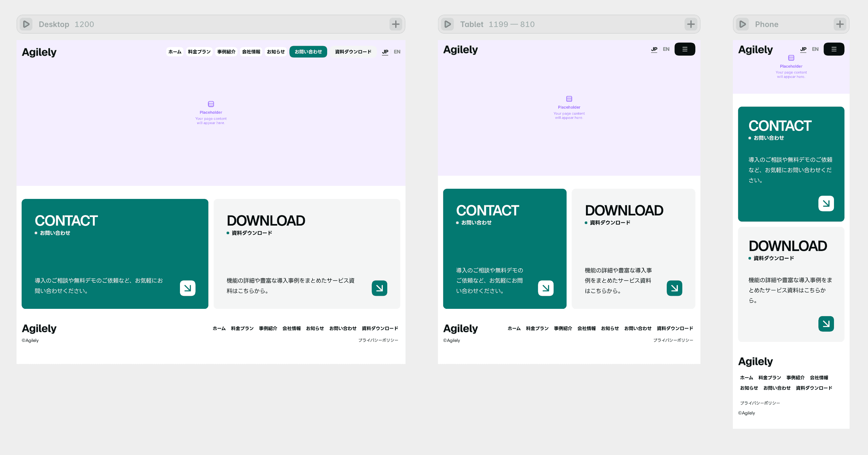Click Agilely logo in Tablet footer
Viewport: 868px width, 455px height.
point(460,328)
